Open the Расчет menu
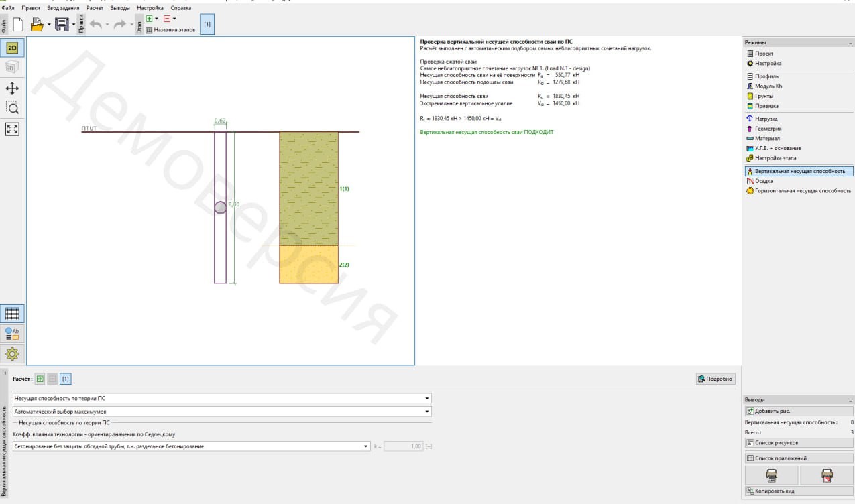855x504 pixels. point(95,8)
